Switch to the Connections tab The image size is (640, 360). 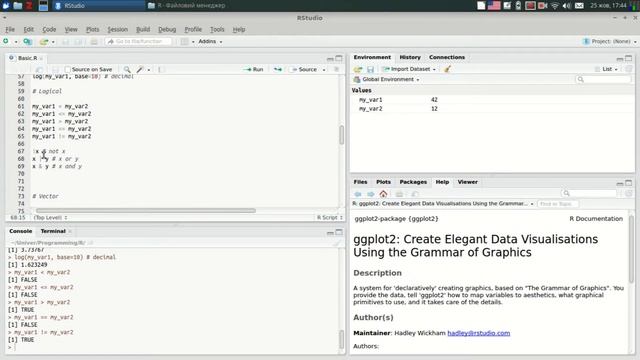pyautogui.click(x=447, y=57)
